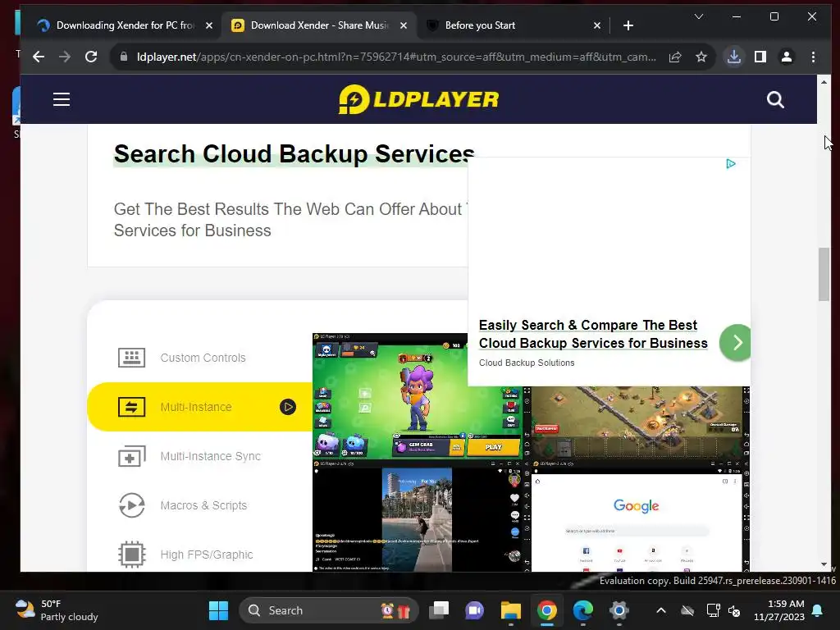Click the AdChoices icon on the ad
This screenshot has height=630, width=840.
[731, 164]
